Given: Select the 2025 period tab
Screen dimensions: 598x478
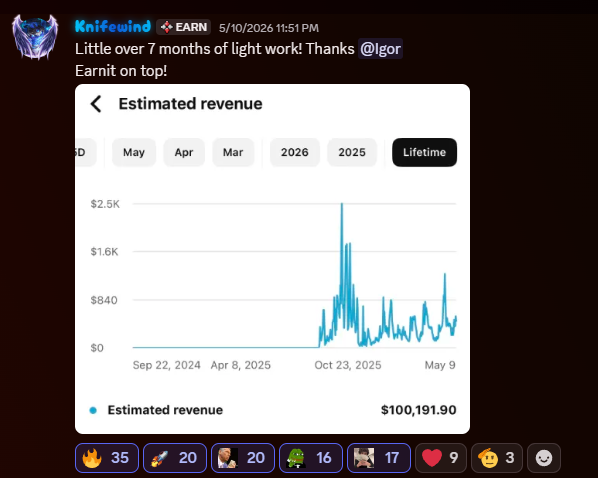Looking at the screenshot, I should pos(352,152).
